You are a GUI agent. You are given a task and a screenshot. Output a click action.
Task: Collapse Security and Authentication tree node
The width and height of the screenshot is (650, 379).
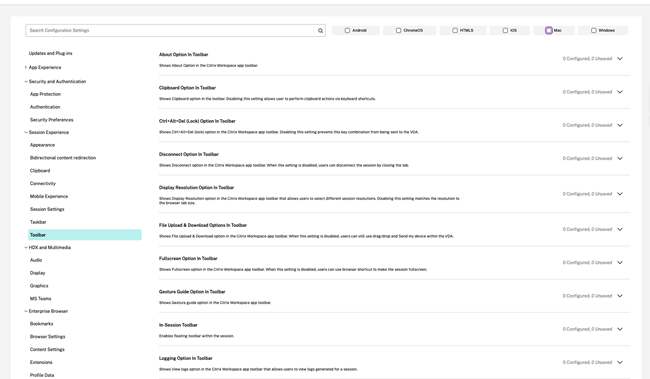pos(26,82)
